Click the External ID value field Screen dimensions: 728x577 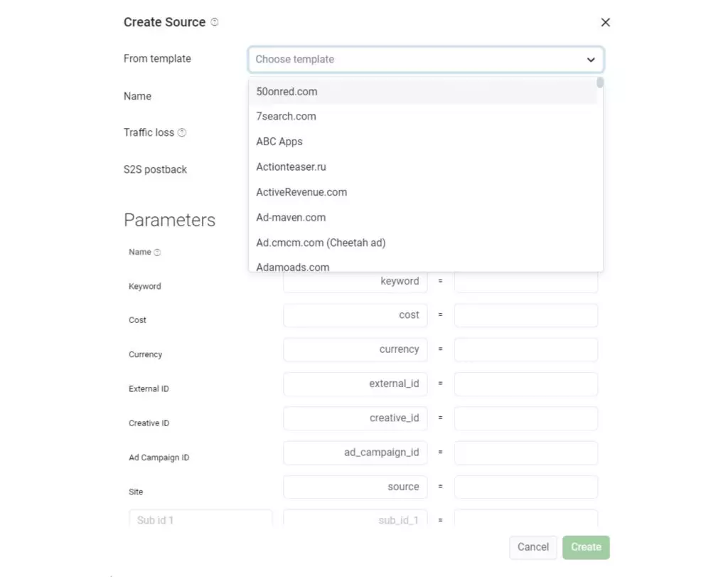click(525, 384)
